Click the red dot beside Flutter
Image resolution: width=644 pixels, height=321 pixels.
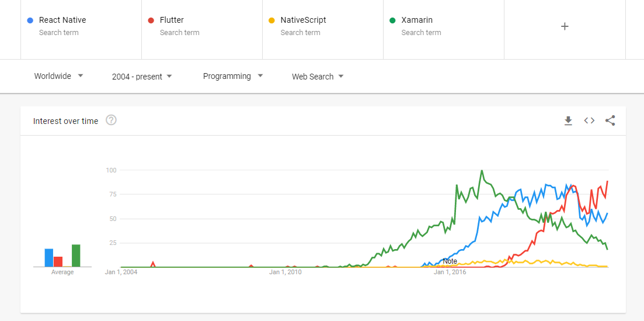point(151,20)
